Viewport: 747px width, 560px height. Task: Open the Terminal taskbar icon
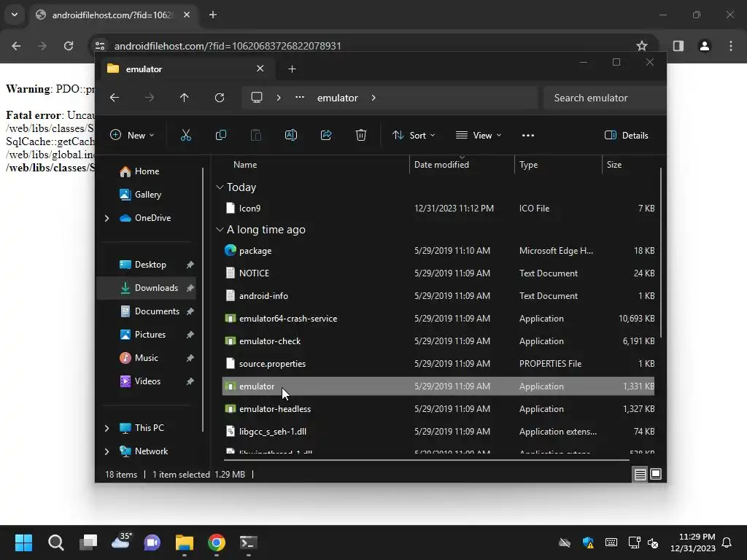pos(248,542)
